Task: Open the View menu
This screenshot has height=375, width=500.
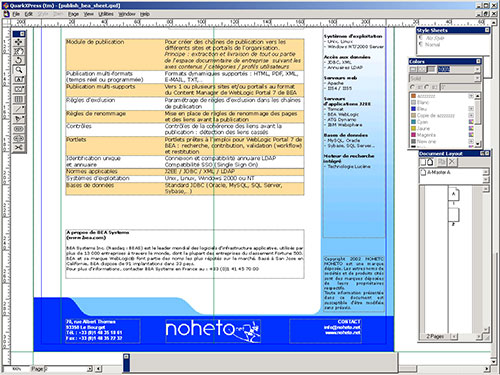Action: [88, 14]
